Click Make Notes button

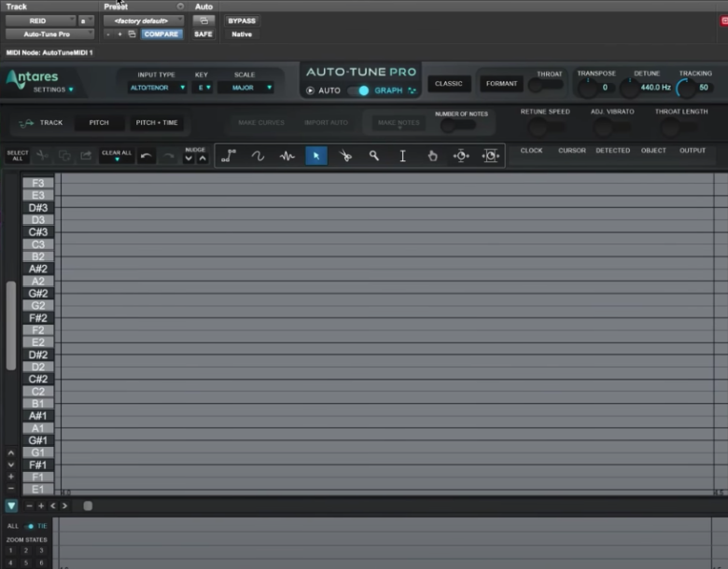tap(399, 122)
